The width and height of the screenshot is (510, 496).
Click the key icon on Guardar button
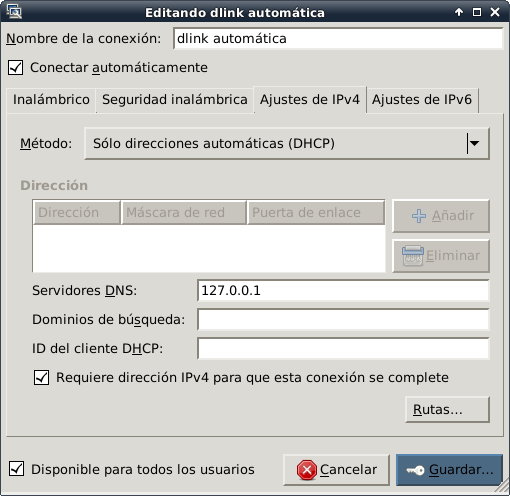pyautogui.click(x=415, y=470)
